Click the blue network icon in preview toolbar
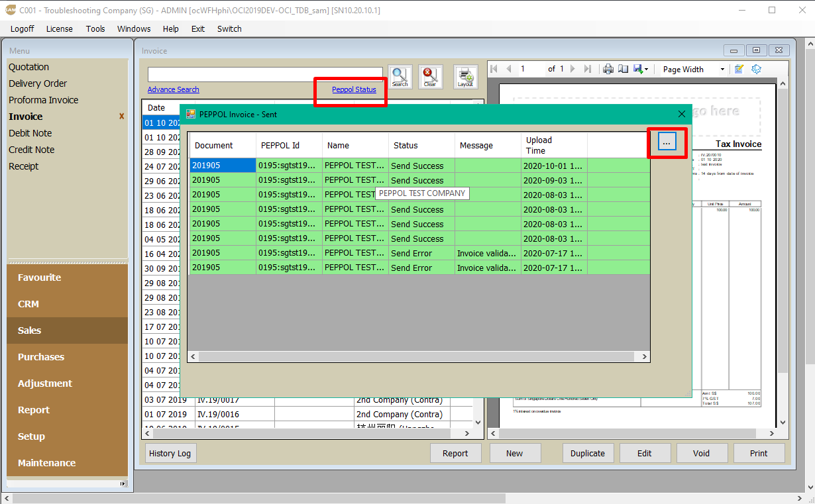This screenshot has height=504, width=815. [x=756, y=69]
